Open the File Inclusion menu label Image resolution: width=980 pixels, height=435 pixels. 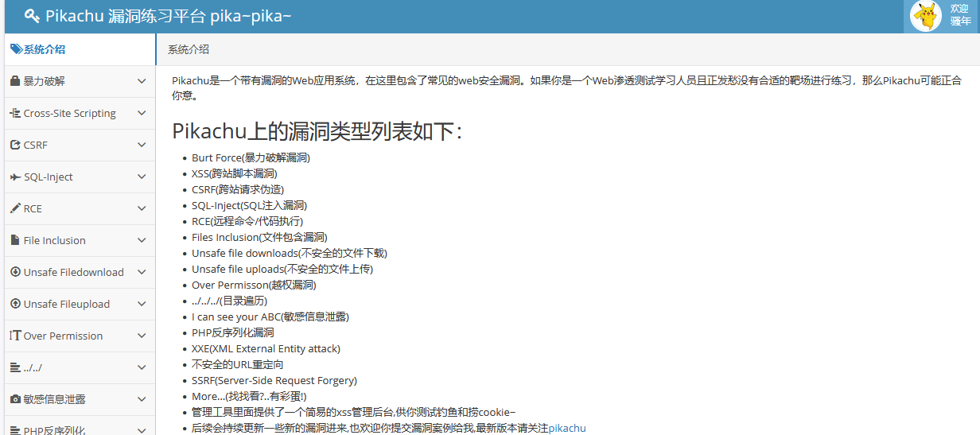click(x=55, y=240)
